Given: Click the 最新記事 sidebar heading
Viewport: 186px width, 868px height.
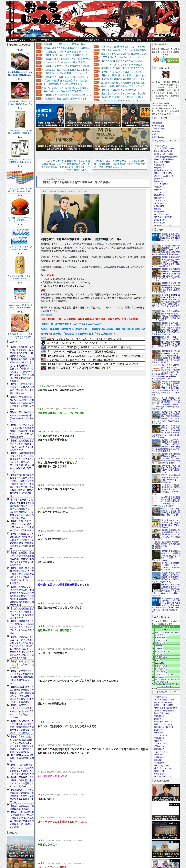Looking at the screenshot, I should click(159, 229).
